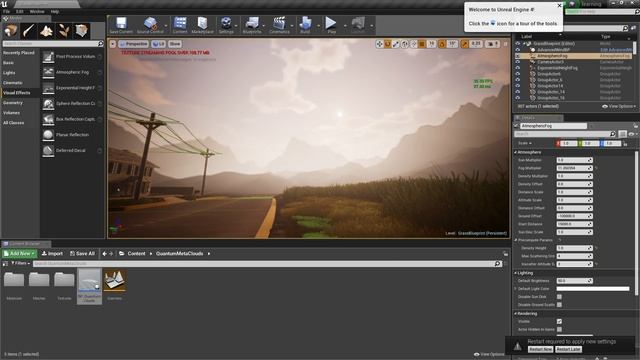
Task: Add Post Process Volume icon
Action: click(x=48, y=57)
